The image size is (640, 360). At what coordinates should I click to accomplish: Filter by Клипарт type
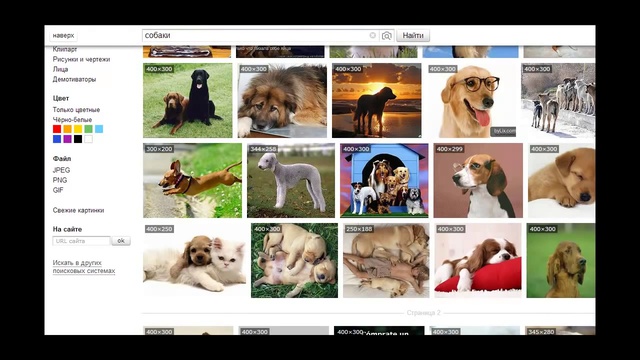(x=64, y=49)
